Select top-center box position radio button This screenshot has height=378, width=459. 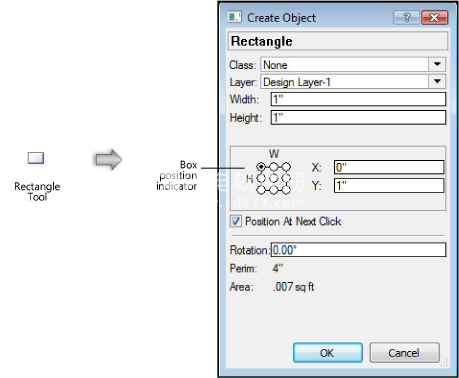[274, 167]
